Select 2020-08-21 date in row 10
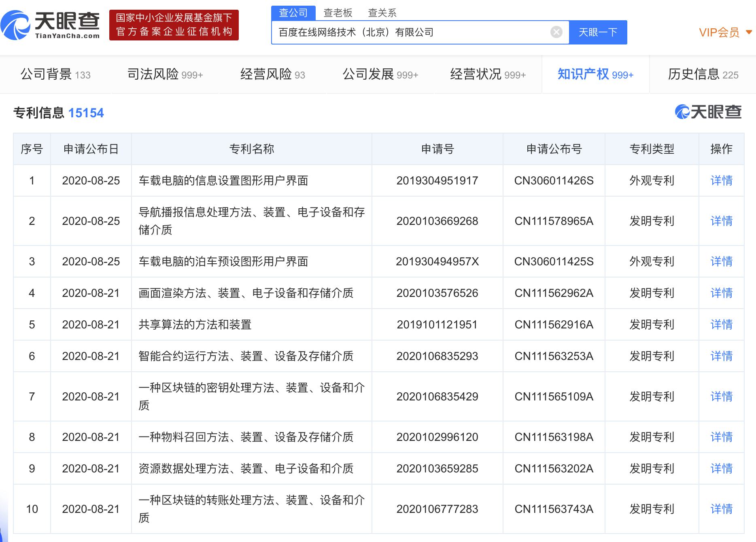 [x=91, y=509]
